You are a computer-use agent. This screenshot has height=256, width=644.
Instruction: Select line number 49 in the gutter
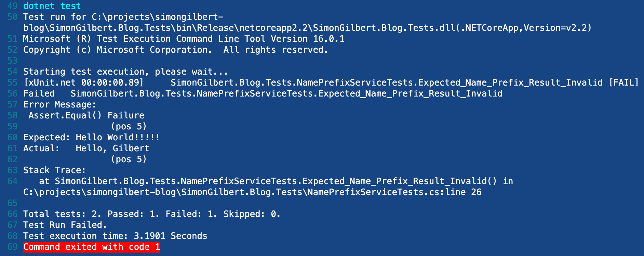[x=12, y=6]
